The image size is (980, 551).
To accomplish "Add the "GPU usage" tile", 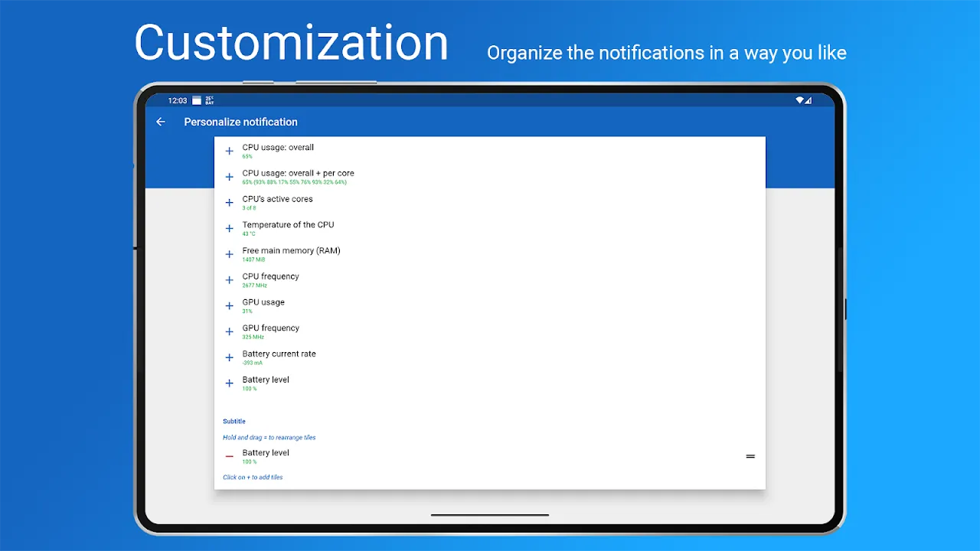I will (x=229, y=305).
